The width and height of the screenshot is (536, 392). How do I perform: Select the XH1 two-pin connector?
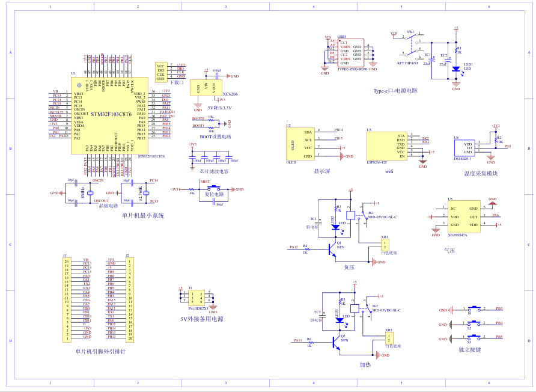pos(385,245)
